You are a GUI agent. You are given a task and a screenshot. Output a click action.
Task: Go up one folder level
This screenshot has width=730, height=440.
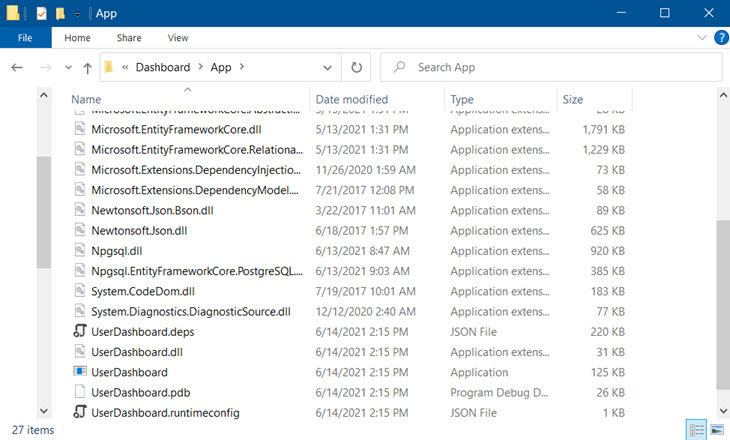pyautogui.click(x=88, y=68)
